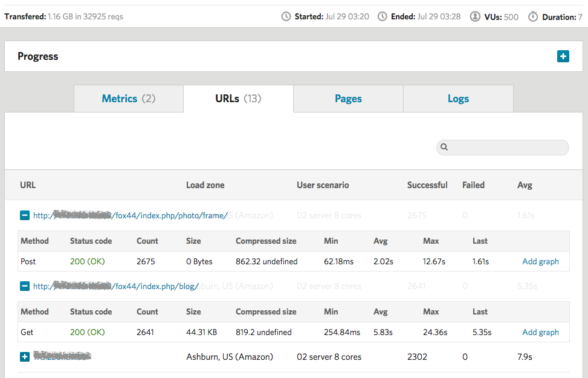Click the Started clock icon
588x378 pixels.
pos(286,17)
